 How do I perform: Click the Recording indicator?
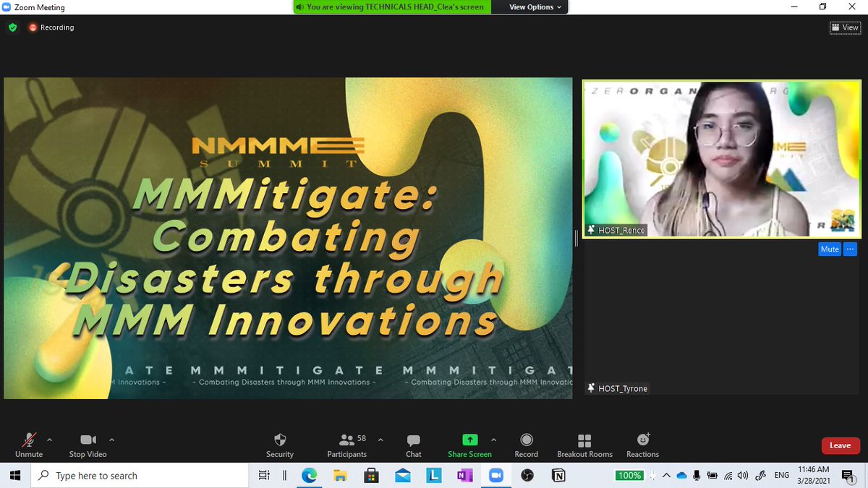[51, 27]
